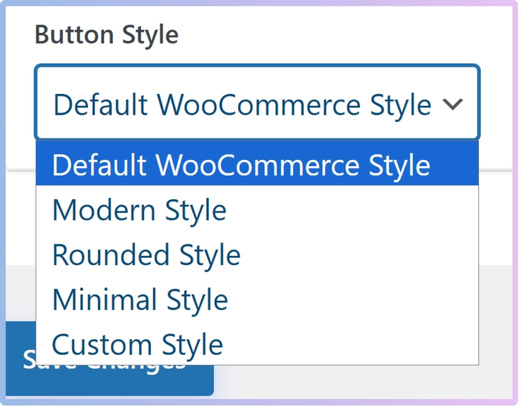
Task: Click the dropdown chevron arrow icon
Action: tap(453, 104)
